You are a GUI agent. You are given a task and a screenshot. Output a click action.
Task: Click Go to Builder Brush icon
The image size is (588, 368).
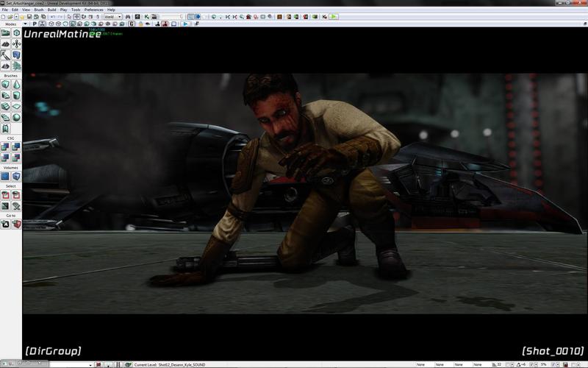click(16, 224)
